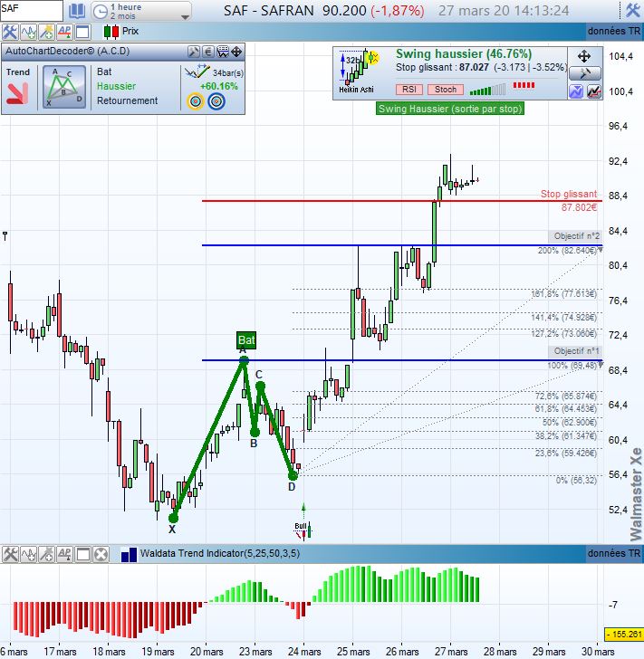Open the Swing panel settings tools button

coord(585,73)
